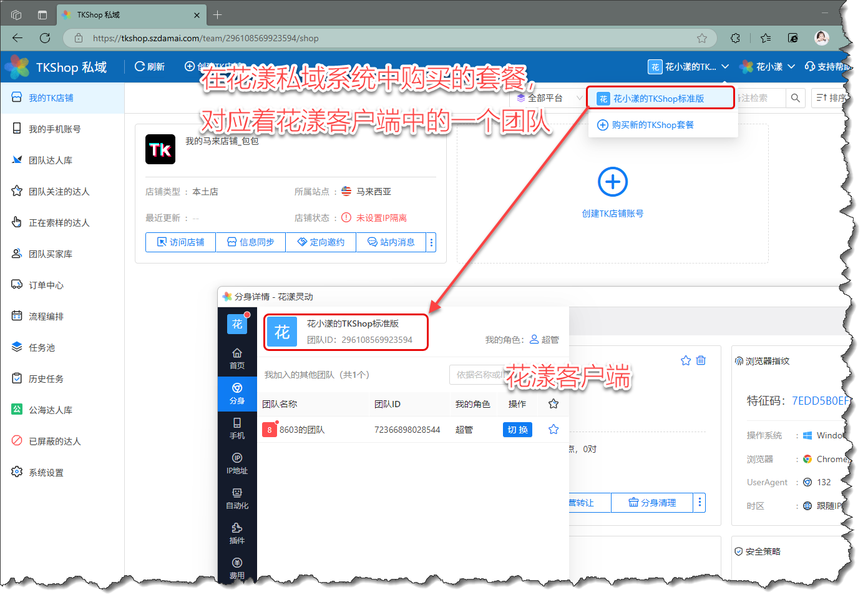Image resolution: width=868 pixels, height=602 pixels.
Task: Click 未设置IP隔离 status text
Action: point(381,218)
